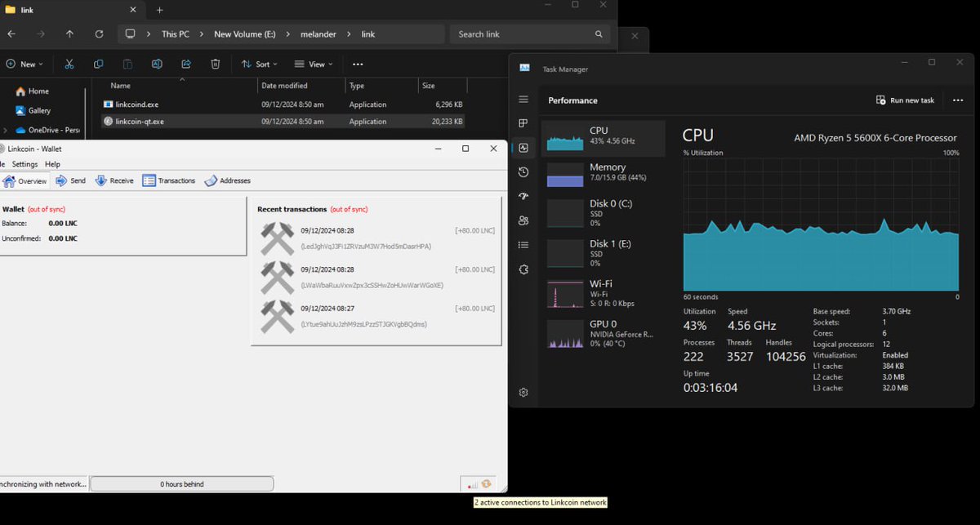
Task: Sort files by the Type column header
Action: click(380, 85)
